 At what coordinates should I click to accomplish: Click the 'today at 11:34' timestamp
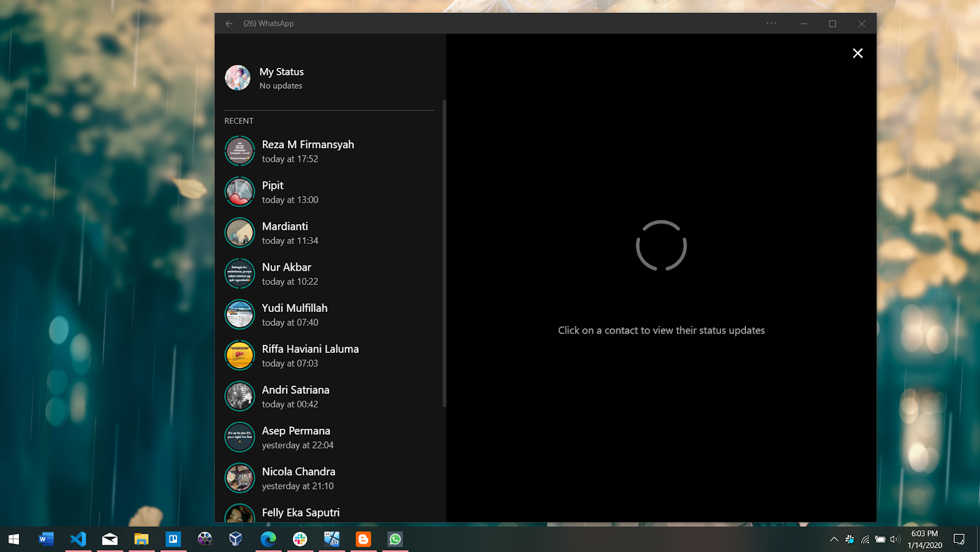(x=290, y=241)
